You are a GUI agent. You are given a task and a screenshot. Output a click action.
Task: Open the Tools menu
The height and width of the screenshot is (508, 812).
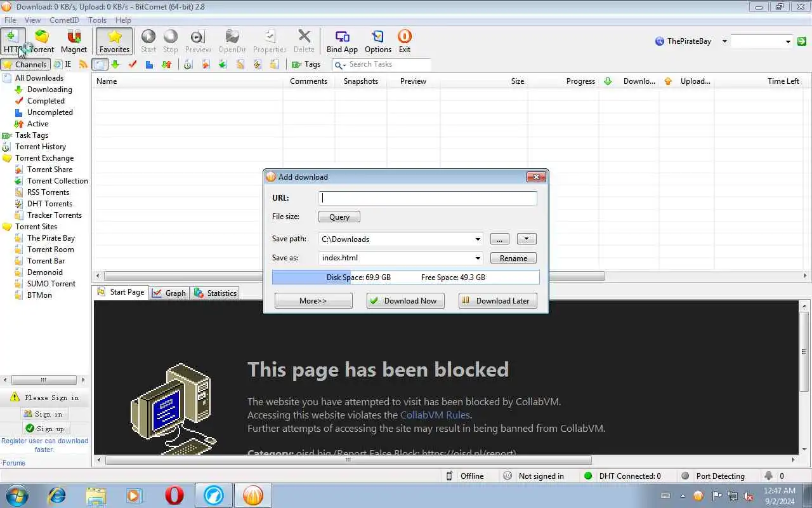coord(97,20)
